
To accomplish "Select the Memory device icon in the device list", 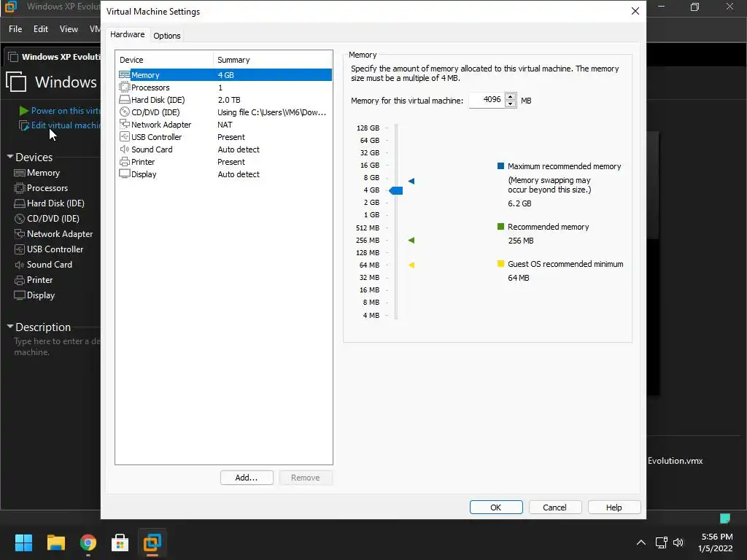I will pyautogui.click(x=124, y=75).
